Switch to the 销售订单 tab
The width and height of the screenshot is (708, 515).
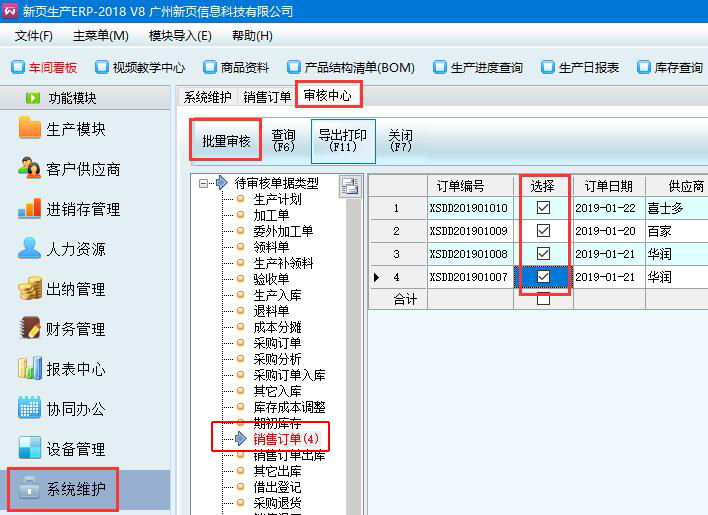click(x=267, y=97)
